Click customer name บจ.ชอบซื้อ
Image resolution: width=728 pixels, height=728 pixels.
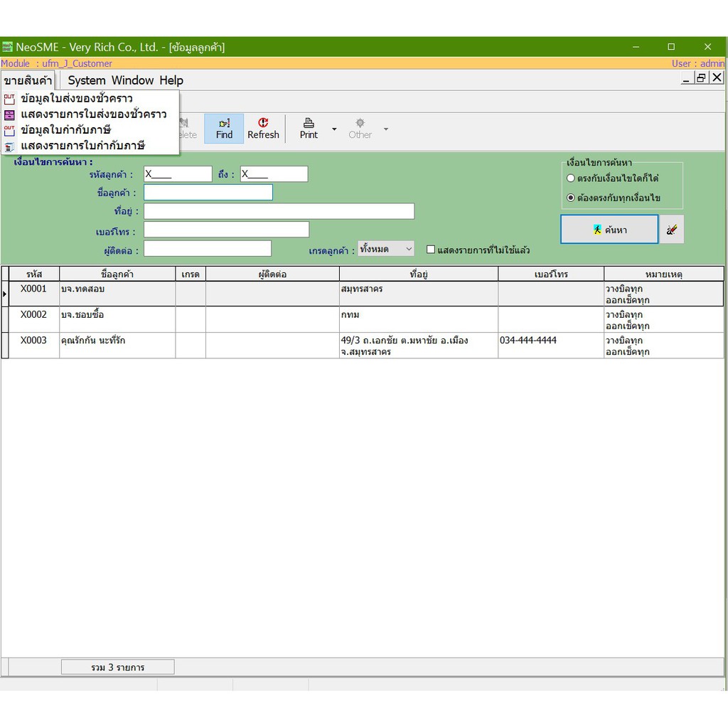[x=82, y=314]
